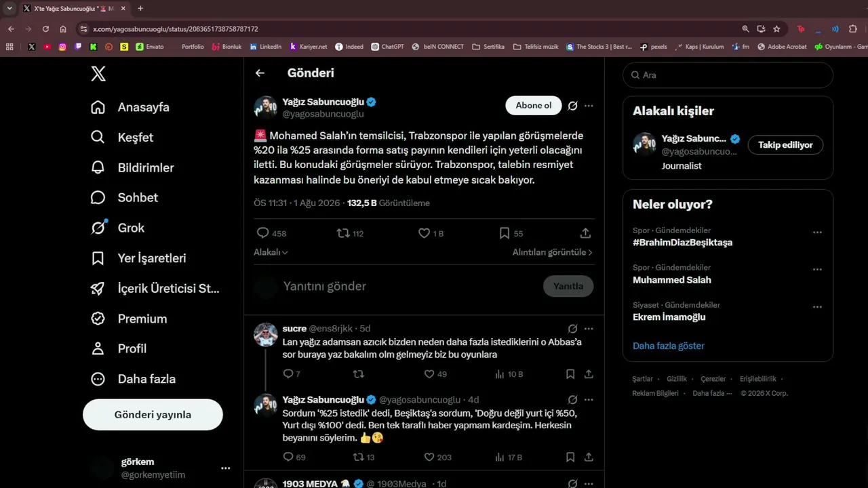Open the Envato bookmark
This screenshot has height=488, width=868.
point(149,47)
